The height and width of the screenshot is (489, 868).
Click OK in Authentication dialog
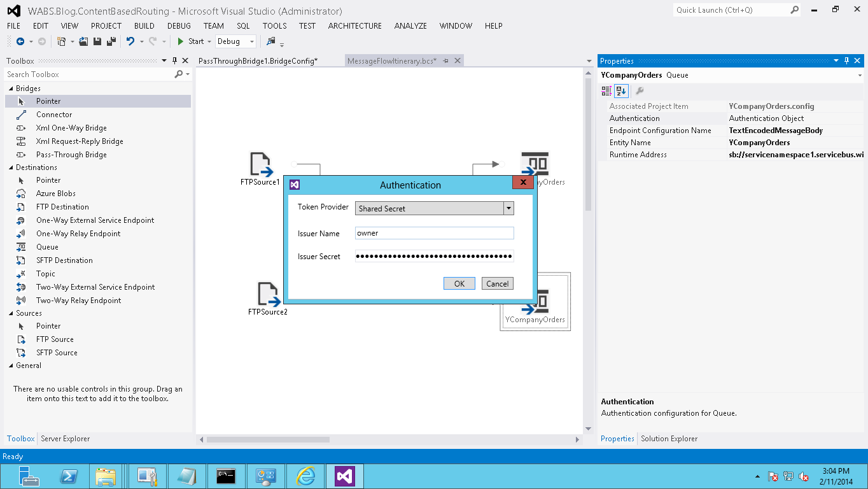459,283
